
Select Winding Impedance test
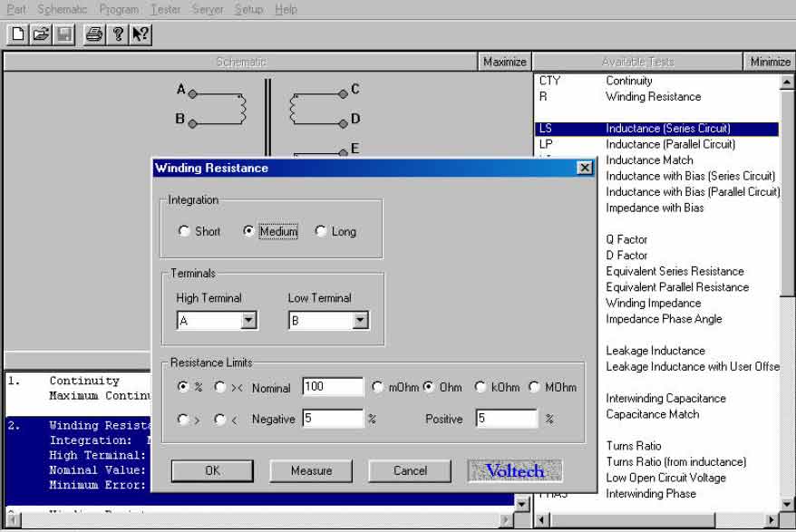(654, 303)
